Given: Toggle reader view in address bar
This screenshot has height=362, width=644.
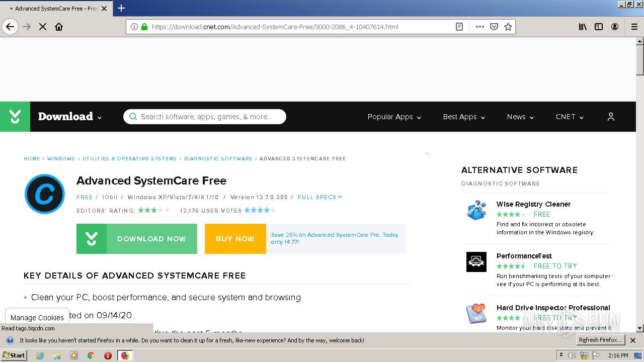Looking at the screenshot, I should point(459,27).
